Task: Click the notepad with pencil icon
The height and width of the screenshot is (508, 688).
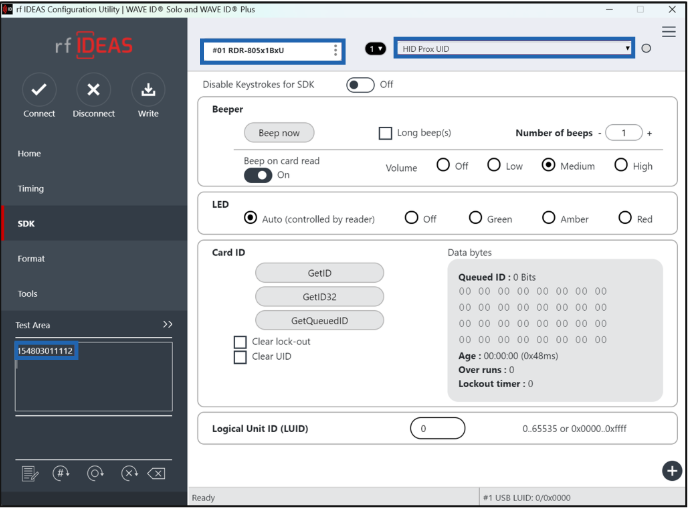Action: pos(30,474)
